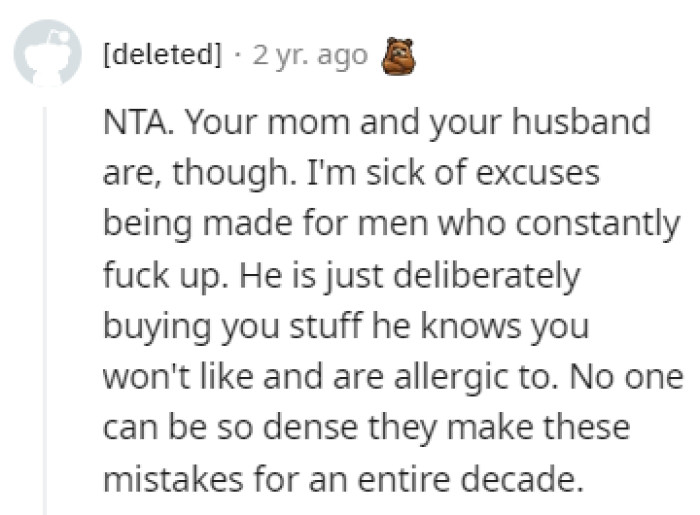The image size is (700, 515).
Task: Click the word "constantly" in the comment
Action: click(x=599, y=224)
